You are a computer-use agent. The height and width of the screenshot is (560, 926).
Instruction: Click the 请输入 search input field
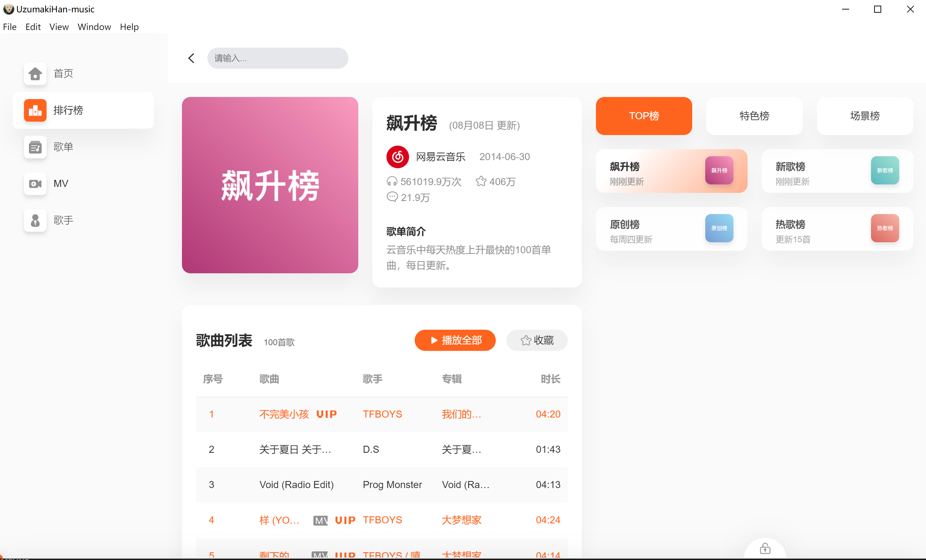[278, 58]
